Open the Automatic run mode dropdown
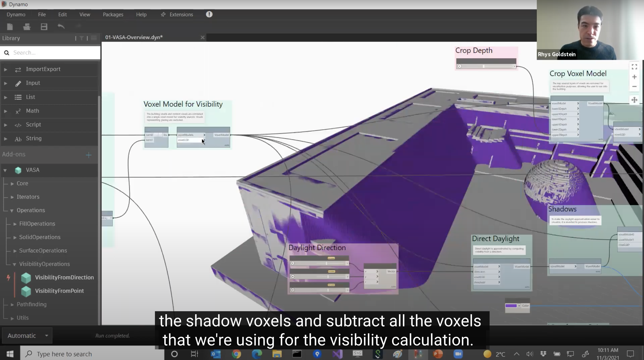Viewport: 644px width, 360px height. pos(27,336)
